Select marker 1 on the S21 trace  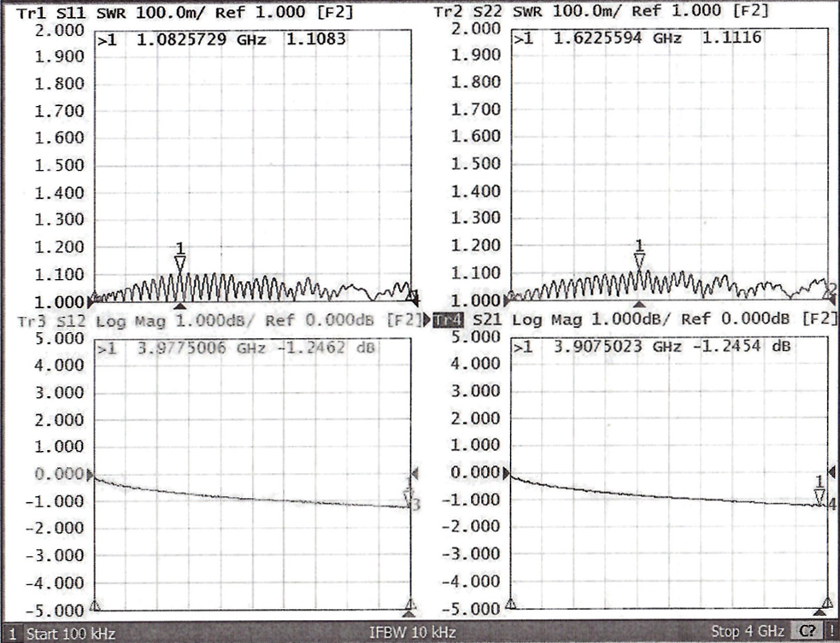[819, 496]
